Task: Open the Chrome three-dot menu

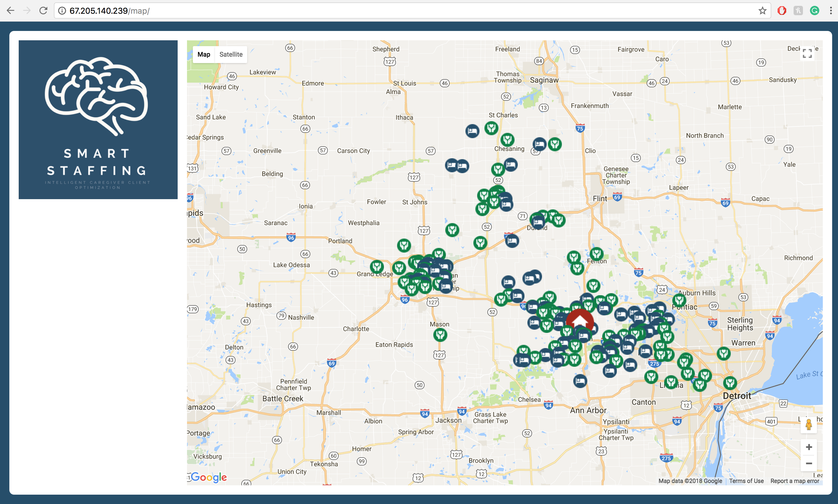Action: pos(830,11)
